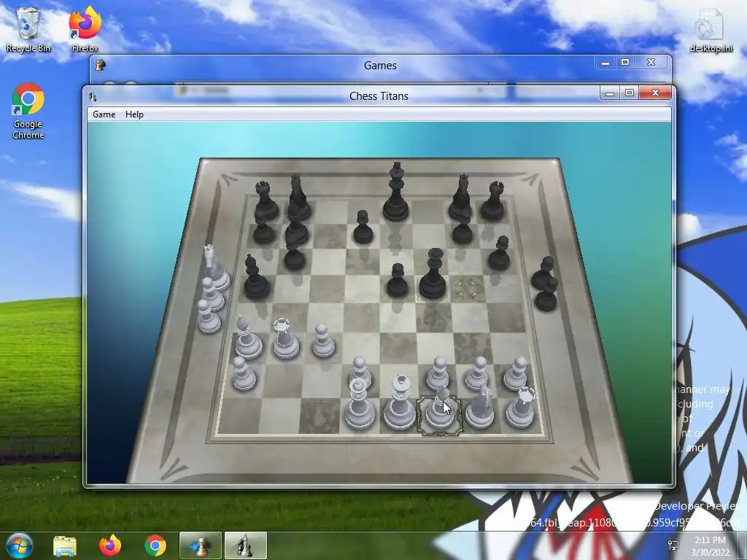Viewport: 747px width, 560px height.
Task: Pick the white pawn on a2
Action: pos(244,376)
